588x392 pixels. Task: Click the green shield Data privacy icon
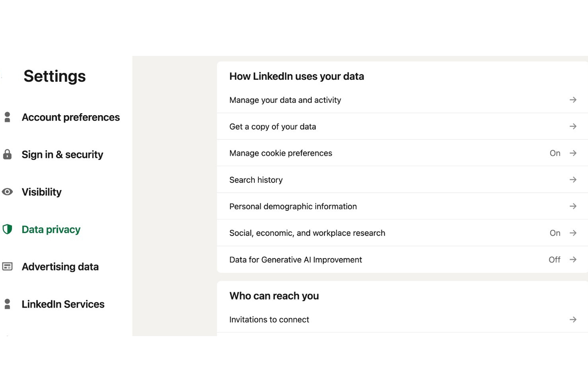point(7,229)
